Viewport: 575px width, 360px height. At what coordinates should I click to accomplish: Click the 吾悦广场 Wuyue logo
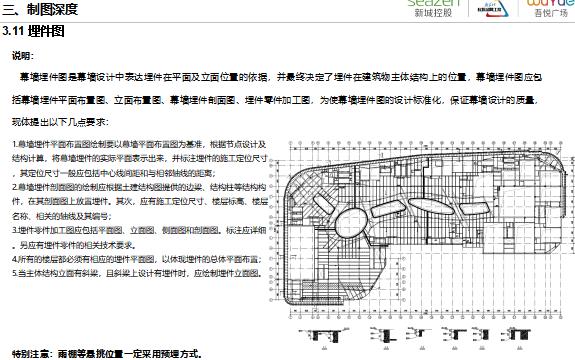pos(551,8)
